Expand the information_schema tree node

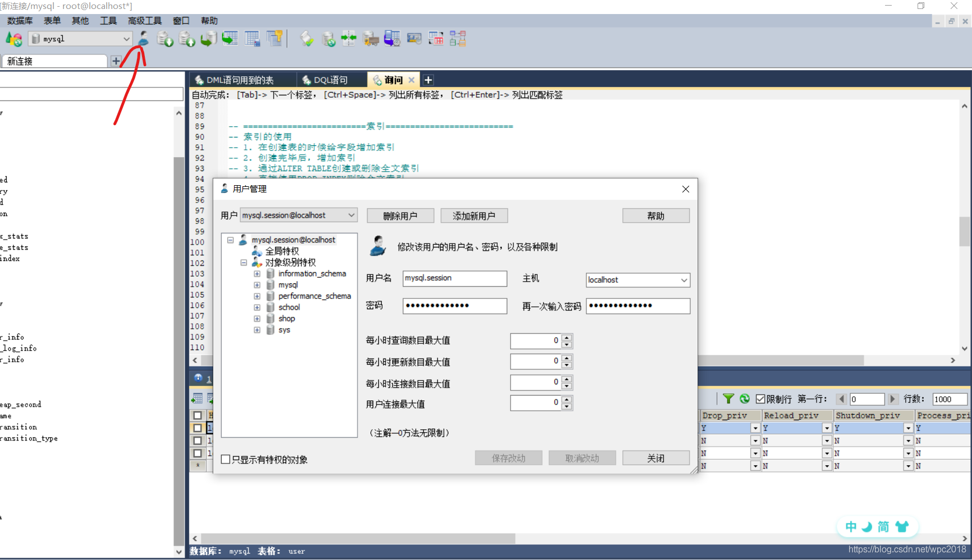(x=257, y=274)
